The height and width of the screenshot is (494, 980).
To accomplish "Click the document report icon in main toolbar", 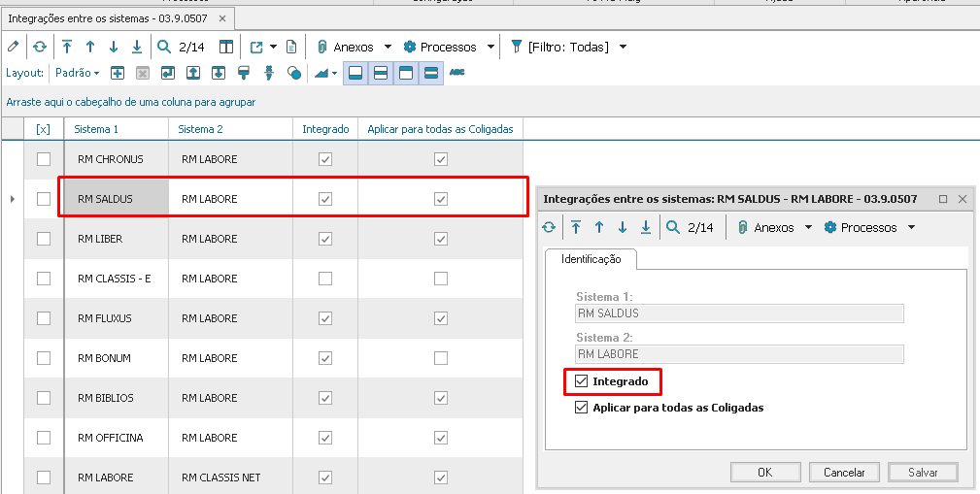I will tap(290, 47).
